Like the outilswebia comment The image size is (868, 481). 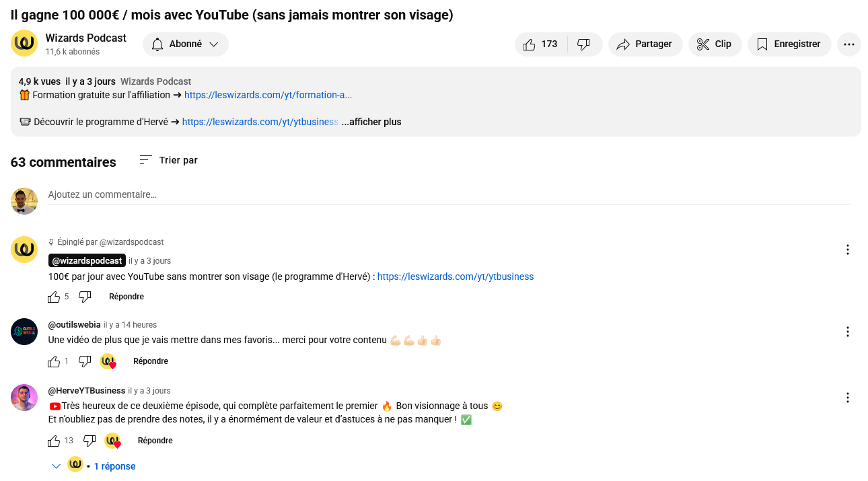[54, 361]
